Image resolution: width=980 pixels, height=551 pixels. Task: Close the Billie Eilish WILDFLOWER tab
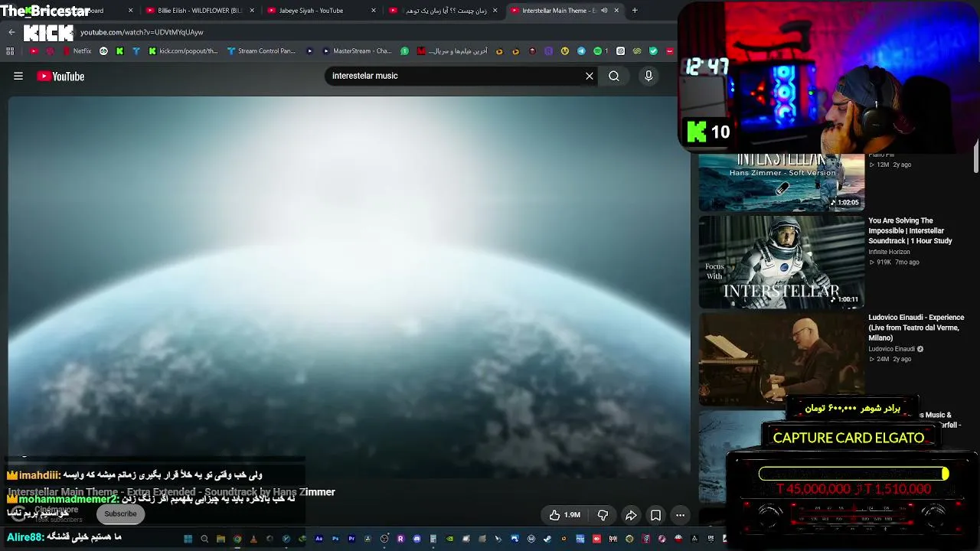pyautogui.click(x=252, y=11)
